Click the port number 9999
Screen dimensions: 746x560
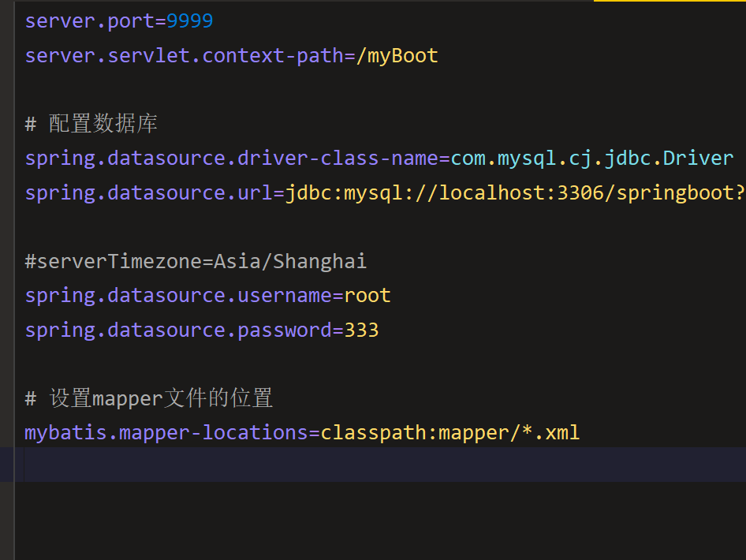(189, 21)
